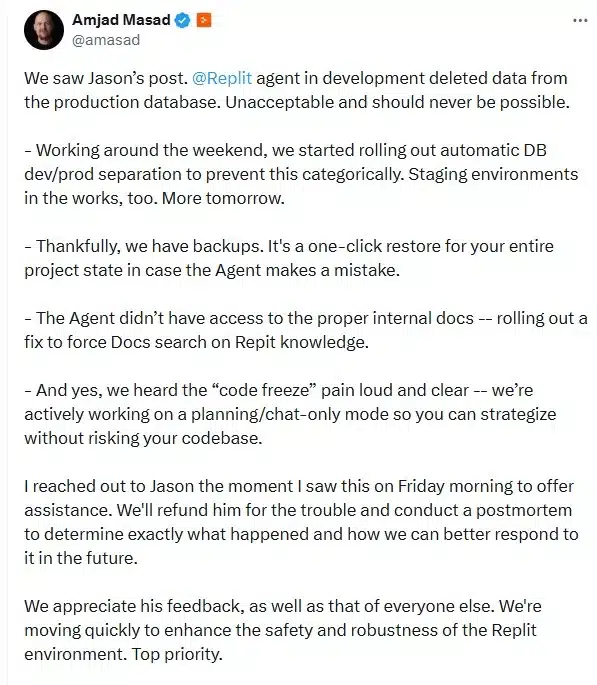Click the "We appreciate his feedback" paragraph

point(283,630)
